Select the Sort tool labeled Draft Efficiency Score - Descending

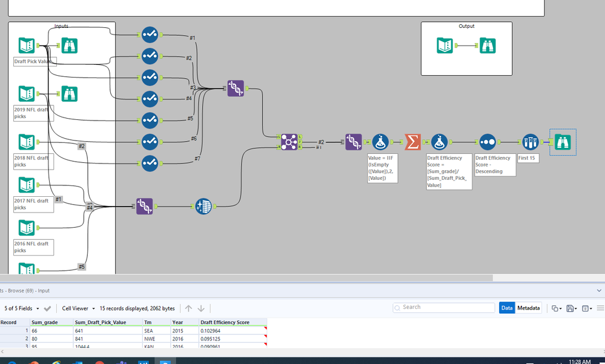tap(487, 142)
